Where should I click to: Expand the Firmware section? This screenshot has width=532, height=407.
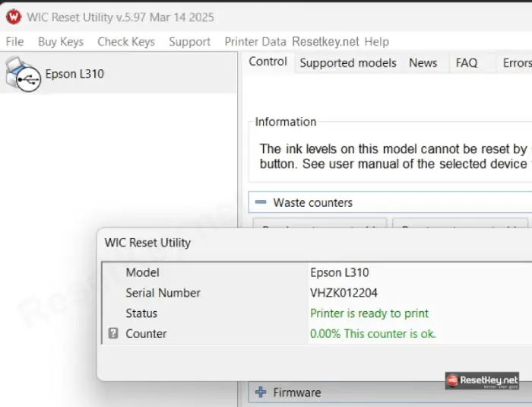click(261, 393)
